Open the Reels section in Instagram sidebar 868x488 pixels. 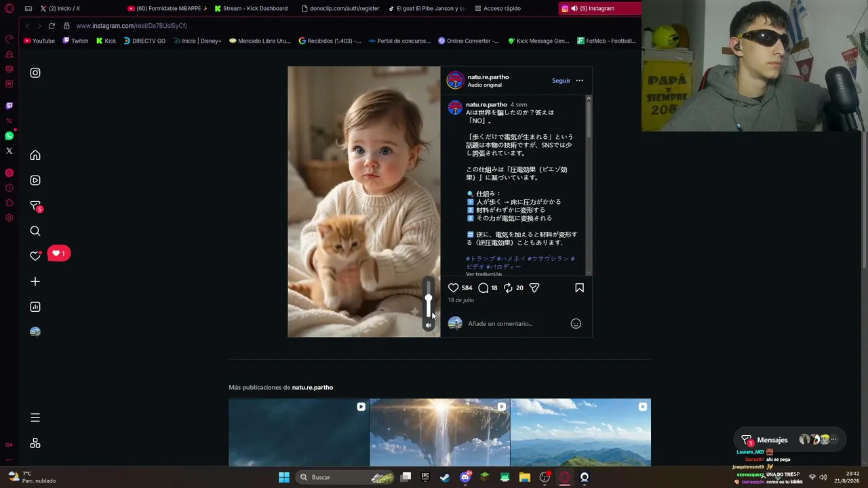coord(35,180)
